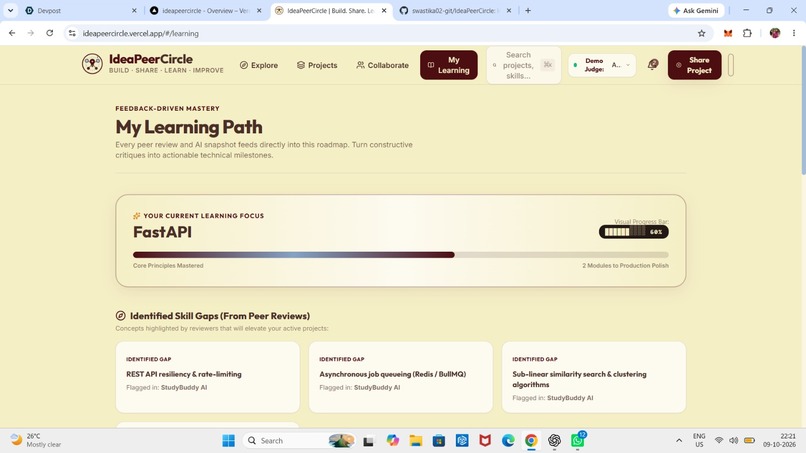
Task: Open the Explore page
Action: pos(259,65)
